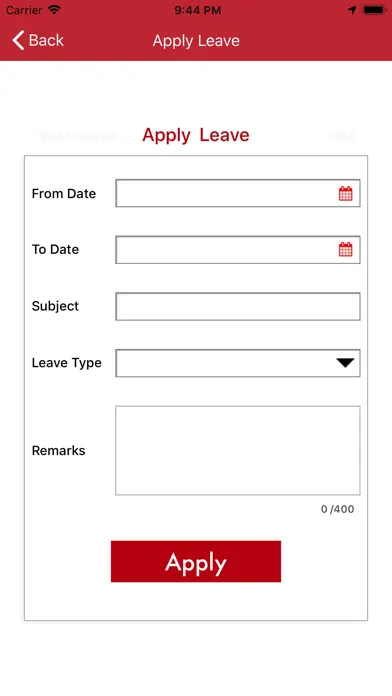Select the From Date input field

click(x=238, y=193)
